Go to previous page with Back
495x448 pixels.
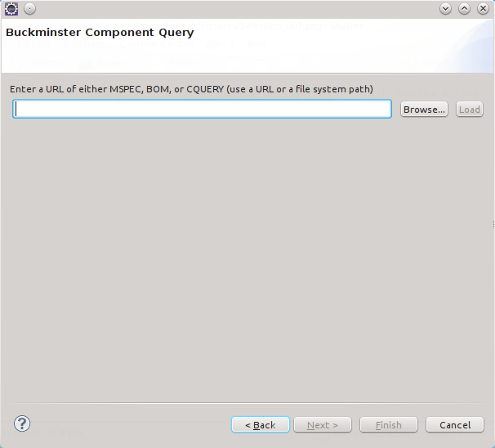[261, 425]
